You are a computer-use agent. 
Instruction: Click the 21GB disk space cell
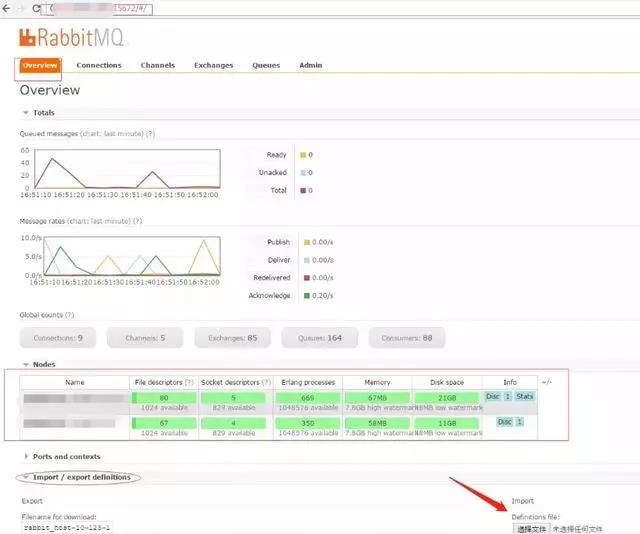click(447, 398)
